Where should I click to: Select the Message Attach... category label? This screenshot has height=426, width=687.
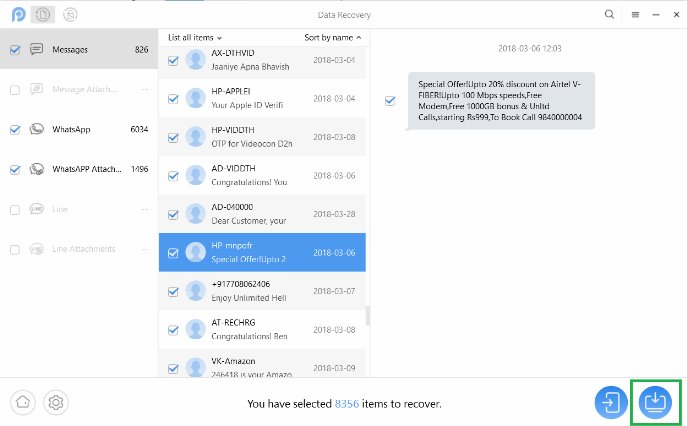pyautogui.click(x=84, y=89)
